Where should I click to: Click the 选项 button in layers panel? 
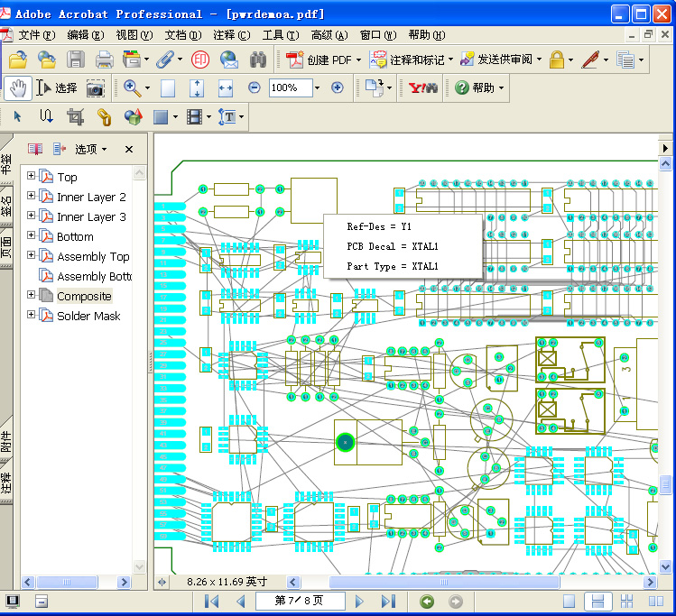[x=90, y=149]
